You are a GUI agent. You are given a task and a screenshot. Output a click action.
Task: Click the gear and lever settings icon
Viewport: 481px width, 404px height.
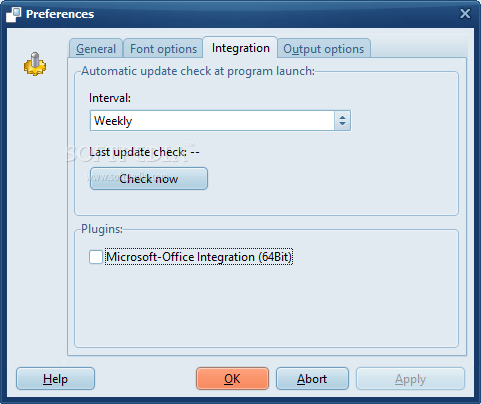[x=35, y=64]
